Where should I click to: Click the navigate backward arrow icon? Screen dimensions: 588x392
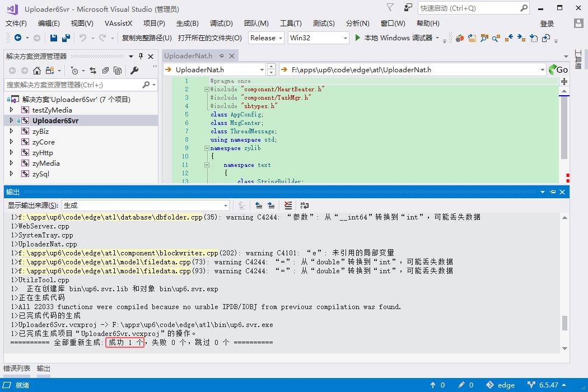(18, 38)
